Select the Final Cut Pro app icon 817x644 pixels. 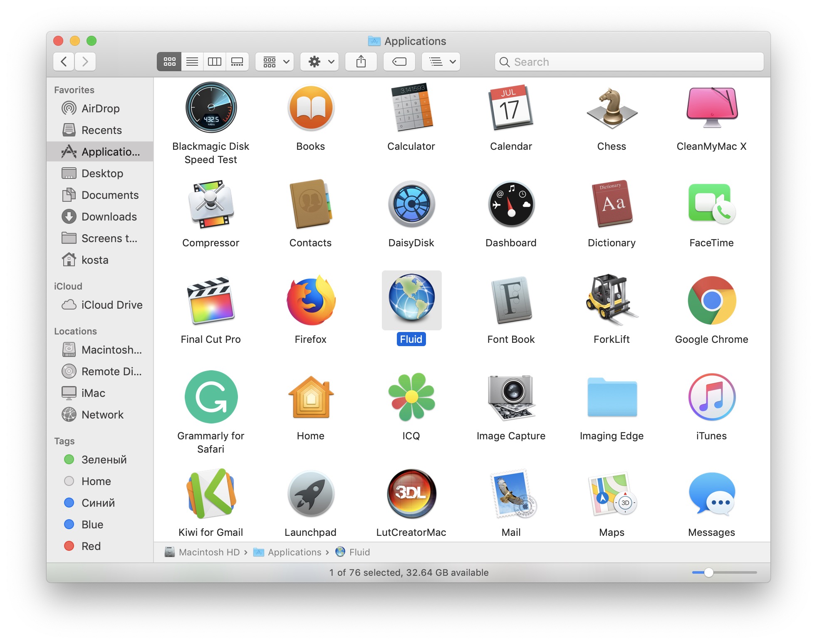[211, 300]
